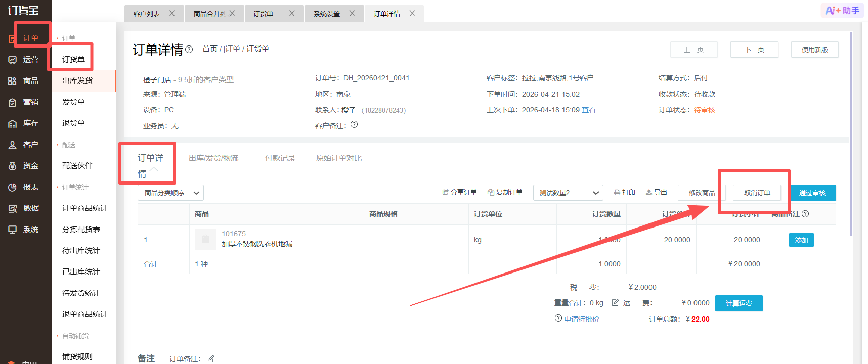Image resolution: width=868 pixels, height=364 pixels.
Task: Click the 计算运费 button
Action: (739, 303)
